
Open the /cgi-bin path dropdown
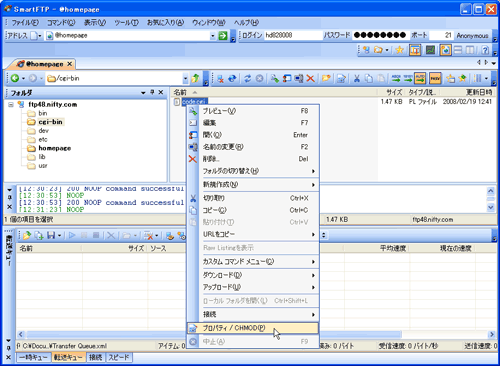(x=185, y=79)
